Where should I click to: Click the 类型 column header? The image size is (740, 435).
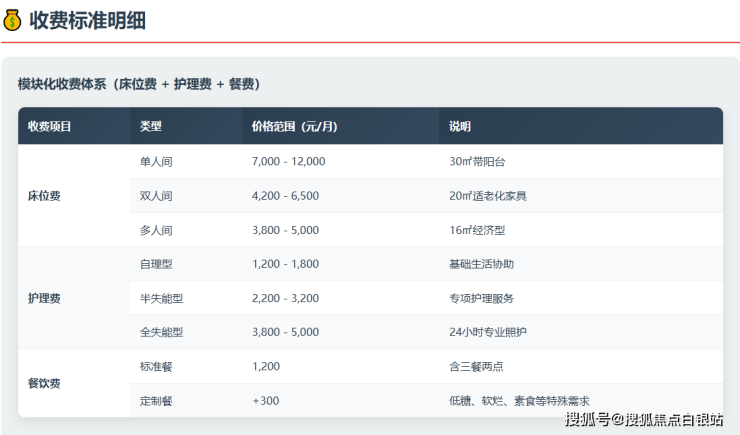[151, 127]
